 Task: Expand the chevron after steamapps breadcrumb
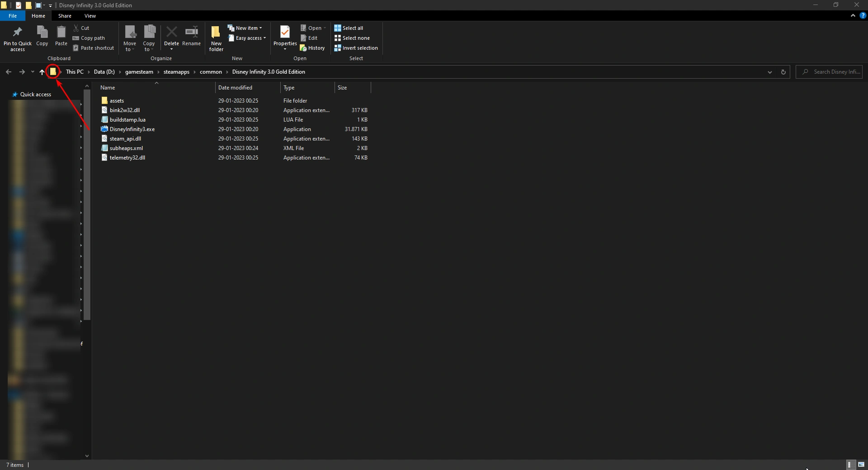(x=195, y=72)
